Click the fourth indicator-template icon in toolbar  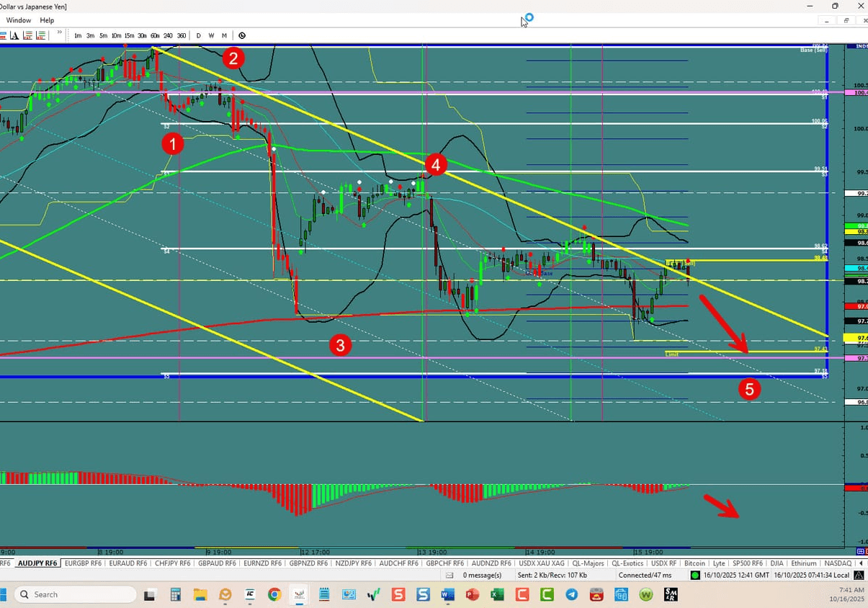(x=40, y=35)
